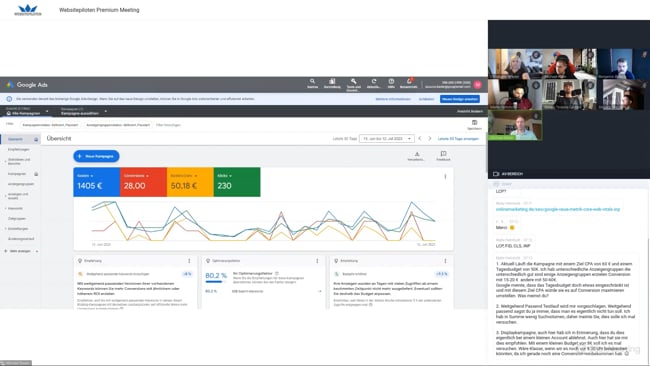Screen dimensions: 650x366
Task: Click the Neues Design ansehen button
Action: coord(460,99)
